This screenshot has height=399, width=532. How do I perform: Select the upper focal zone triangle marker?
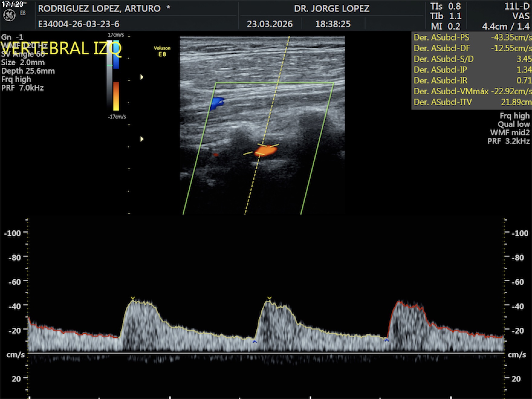coord(142,77)
